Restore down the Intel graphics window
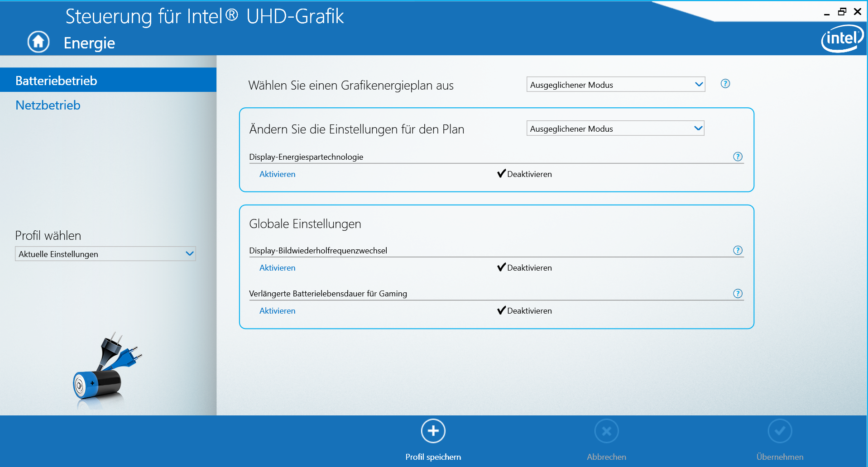The width and height of the screenshot is (868, 467). (x=842, y=12)
